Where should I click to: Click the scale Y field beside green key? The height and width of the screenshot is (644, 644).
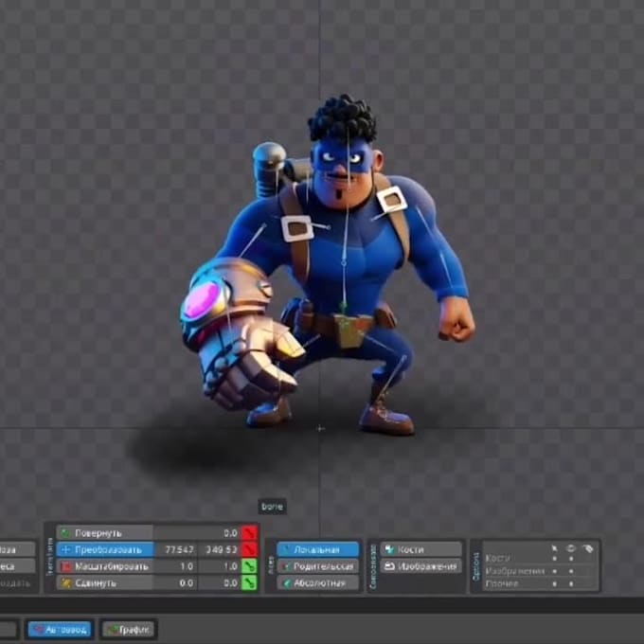219,566
